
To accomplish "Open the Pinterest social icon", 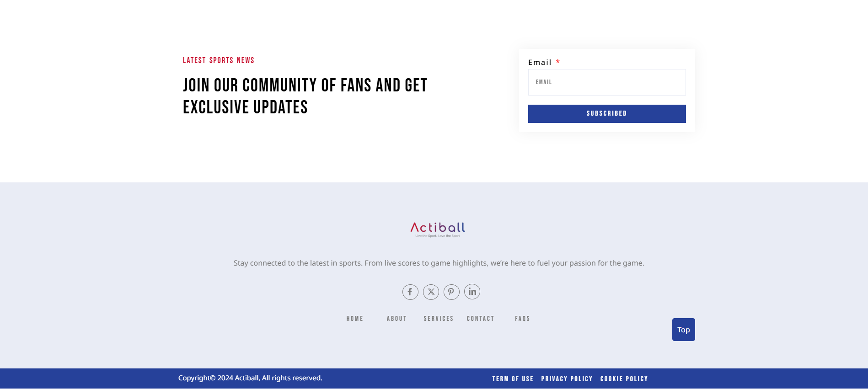I will [451, 292].
